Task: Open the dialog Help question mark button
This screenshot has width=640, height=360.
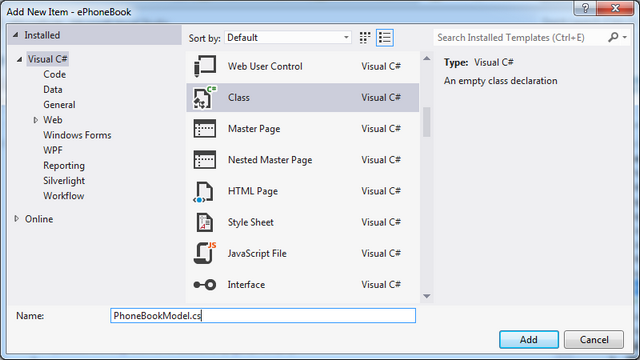Action: coord(585,8)
